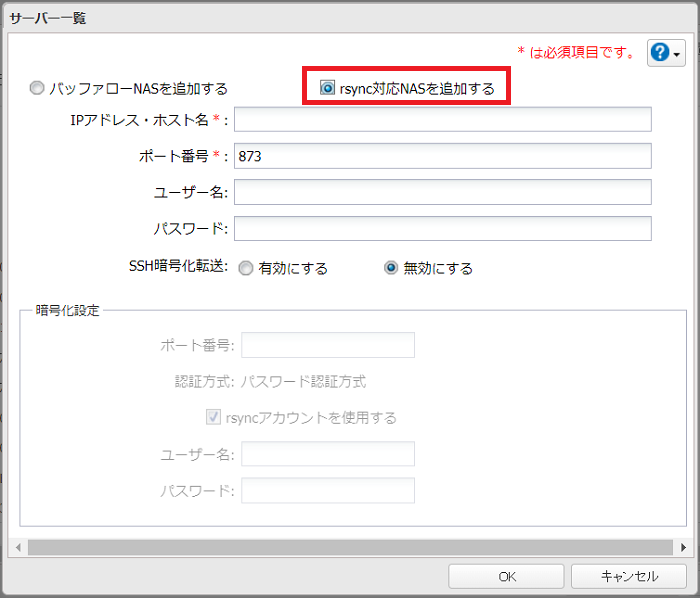
Task: Confirm with the OK button
Action: (x=506, y=576)
